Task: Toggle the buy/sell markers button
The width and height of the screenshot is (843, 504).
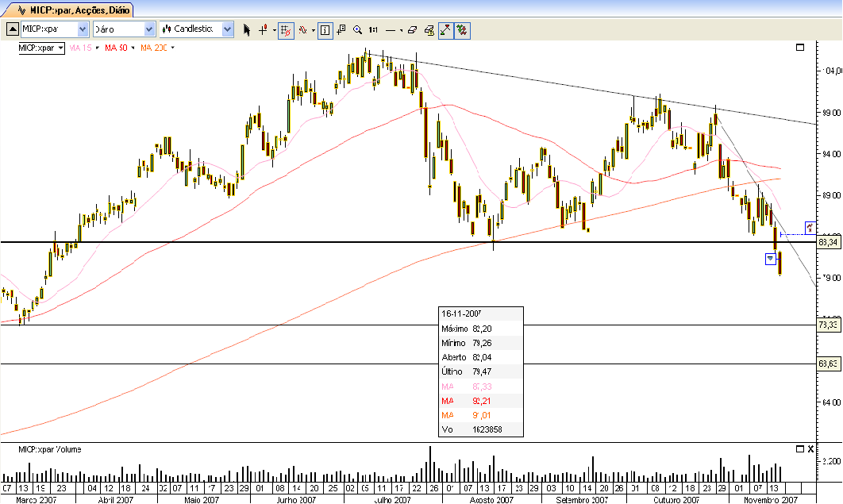Action: pyautogui.click(x=462, y=30)
